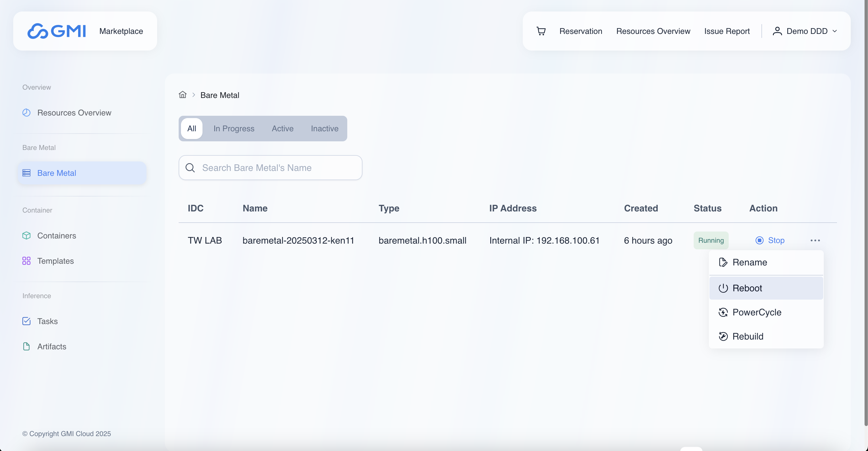The height and width of the screenshot is (451, 868).
Task: Switch to the Inactive tab
Action: [x=325, y=128]
